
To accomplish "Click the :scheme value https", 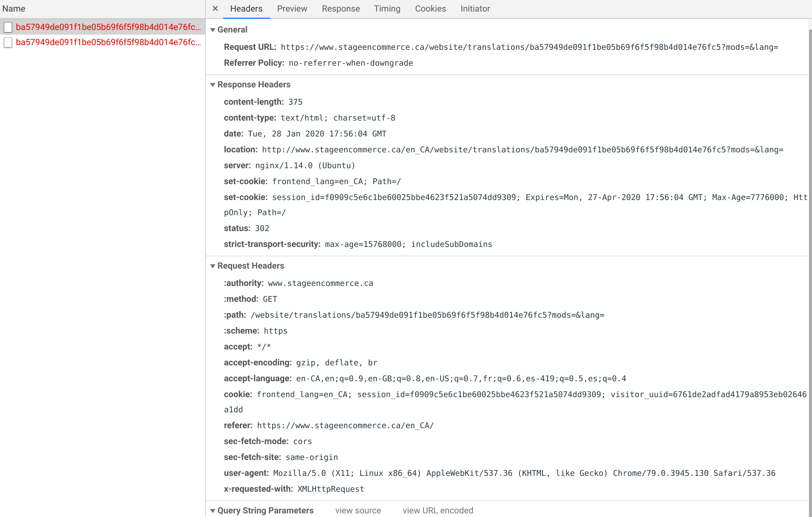I will pyautogui.click(x=276, y=331).
